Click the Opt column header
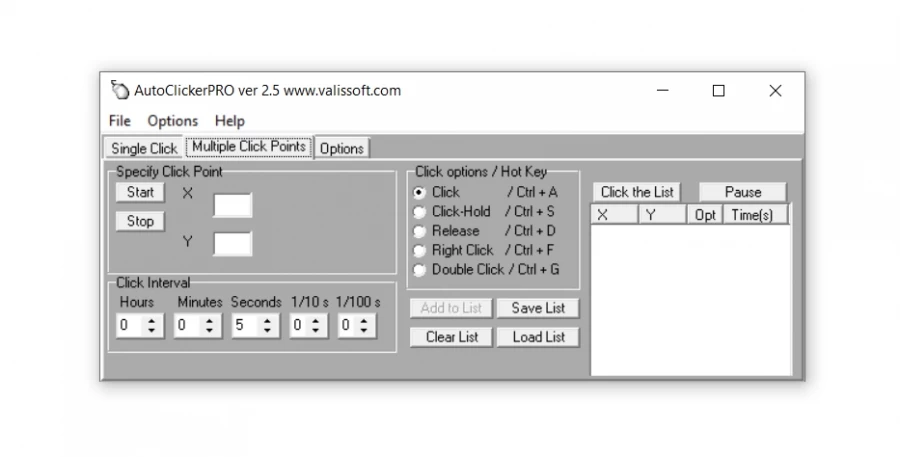Image resolution: width=900 pixels, height=457 pixels. pos(705,215)
